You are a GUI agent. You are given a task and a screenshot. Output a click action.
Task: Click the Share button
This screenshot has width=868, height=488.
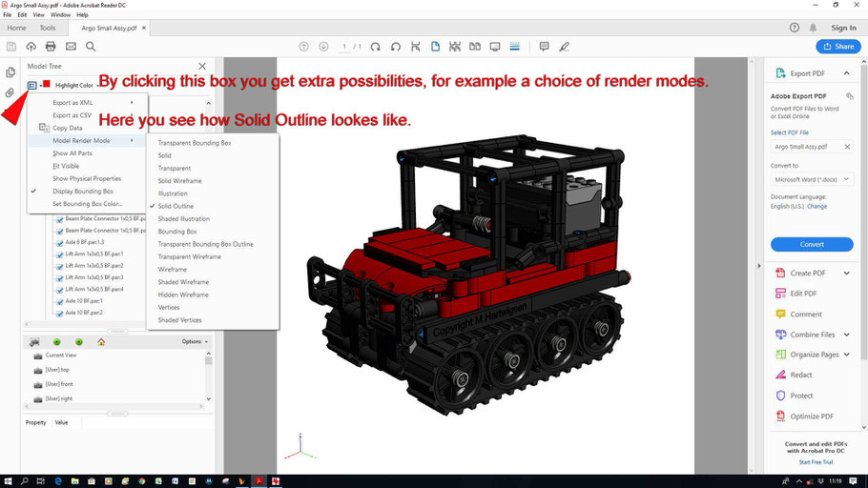pos(838,47)
